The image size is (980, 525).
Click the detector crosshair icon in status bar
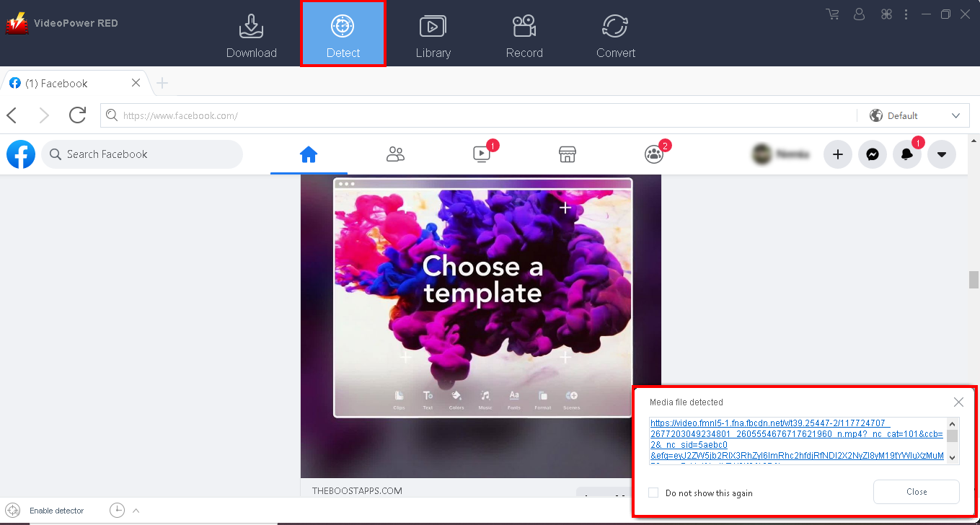12,510
